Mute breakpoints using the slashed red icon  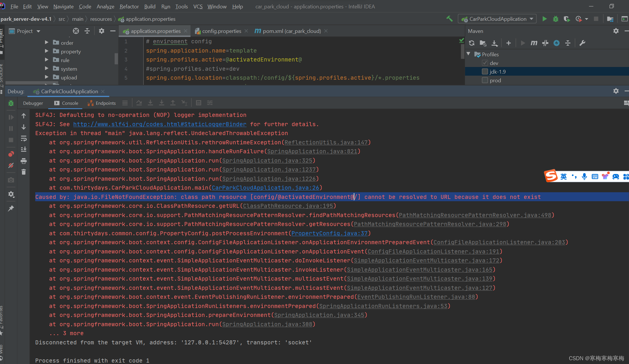11,166
